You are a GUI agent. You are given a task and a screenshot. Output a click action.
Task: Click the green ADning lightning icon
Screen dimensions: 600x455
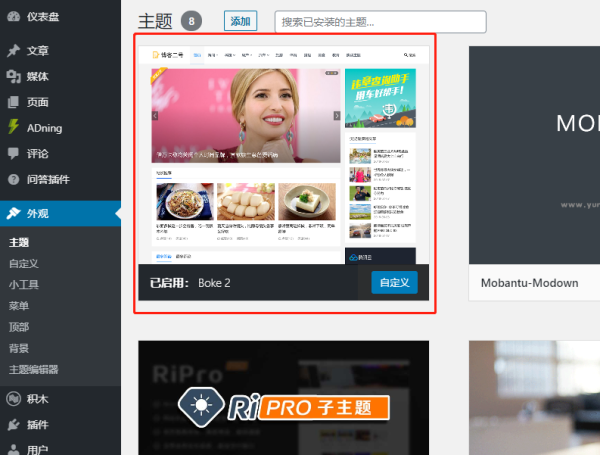[13, 127]
